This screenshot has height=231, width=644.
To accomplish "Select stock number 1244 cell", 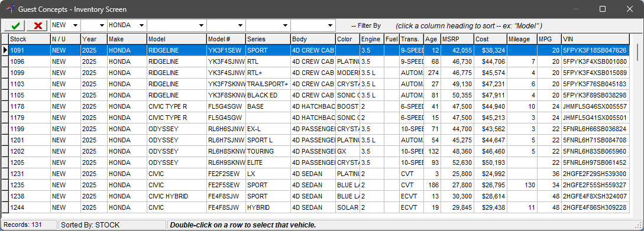I will tap(30, 207).
